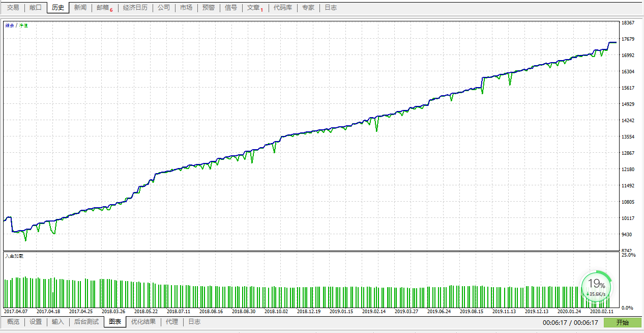Click the 开始 button

click(622, 322)
